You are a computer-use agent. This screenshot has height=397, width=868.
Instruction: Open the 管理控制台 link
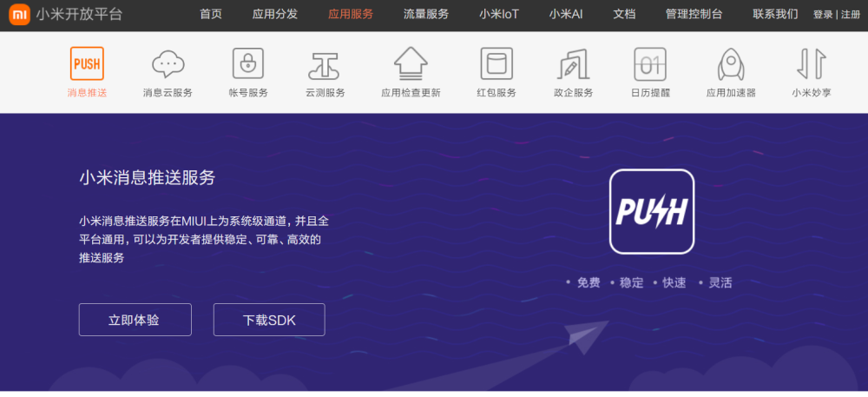tap(694, 15)
